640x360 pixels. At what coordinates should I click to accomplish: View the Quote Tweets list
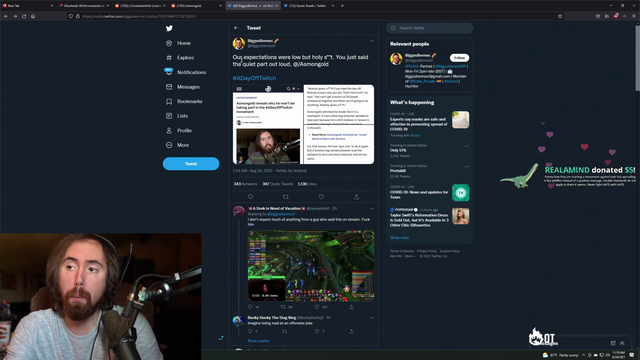[x=278, y=184]
